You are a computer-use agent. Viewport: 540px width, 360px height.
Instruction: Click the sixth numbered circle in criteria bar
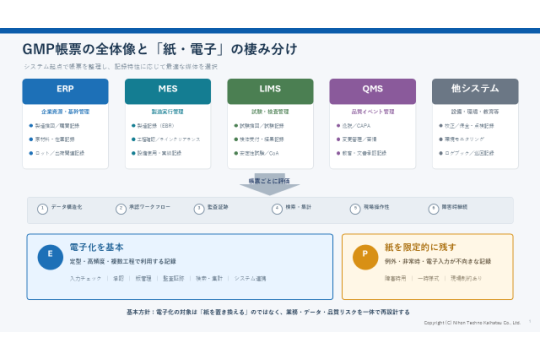[x=433, y=209]
